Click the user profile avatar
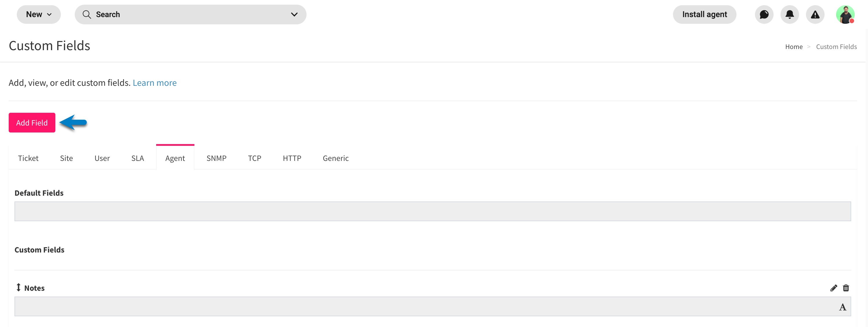Image resolution: width=868 pixels, height=327 pixels. coord(845,14)
